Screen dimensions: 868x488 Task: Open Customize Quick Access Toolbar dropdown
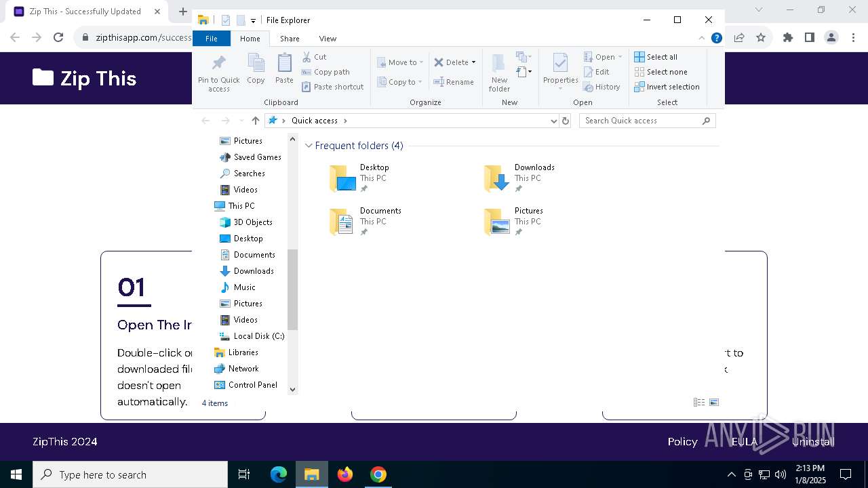click(x=253, y=21)
